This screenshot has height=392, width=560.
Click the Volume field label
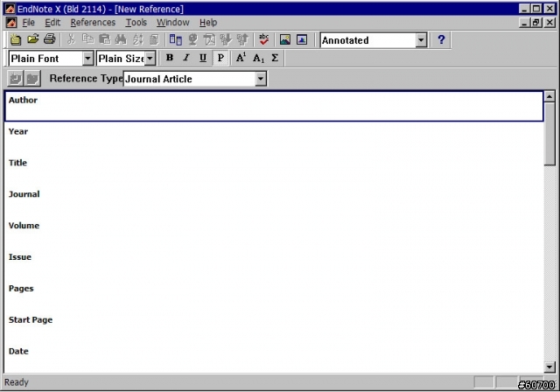[x=24, y=226]
